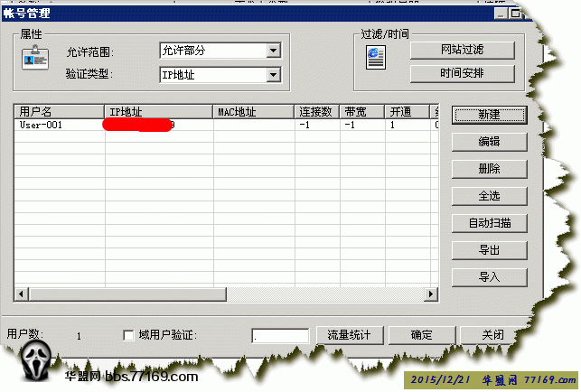581x392 pixels.
Task: Sort by 连接数 column header
Action: click(x=317, y=112)
